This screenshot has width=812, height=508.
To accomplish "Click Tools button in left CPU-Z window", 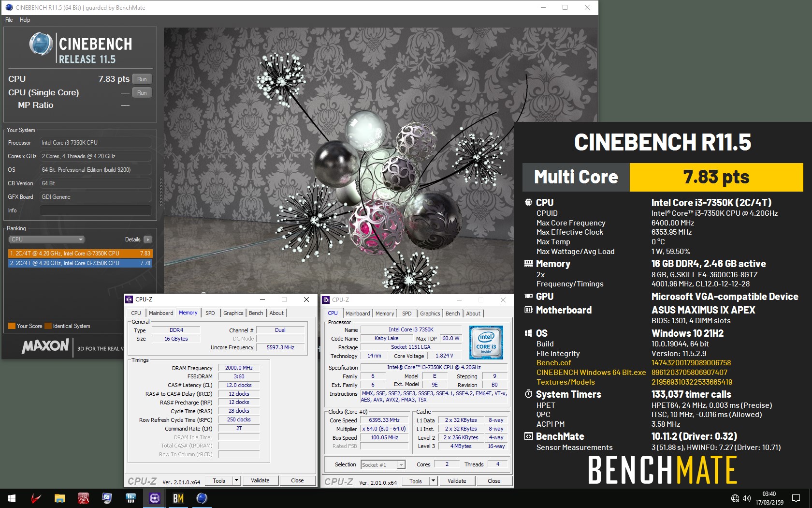I will [219, 480].
